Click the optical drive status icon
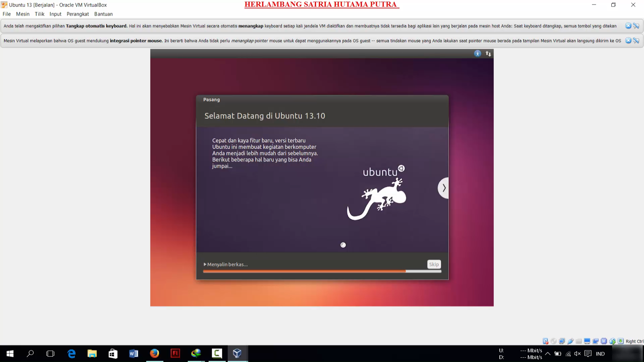Viewport: 644px width, 362px height. point(554,341)
